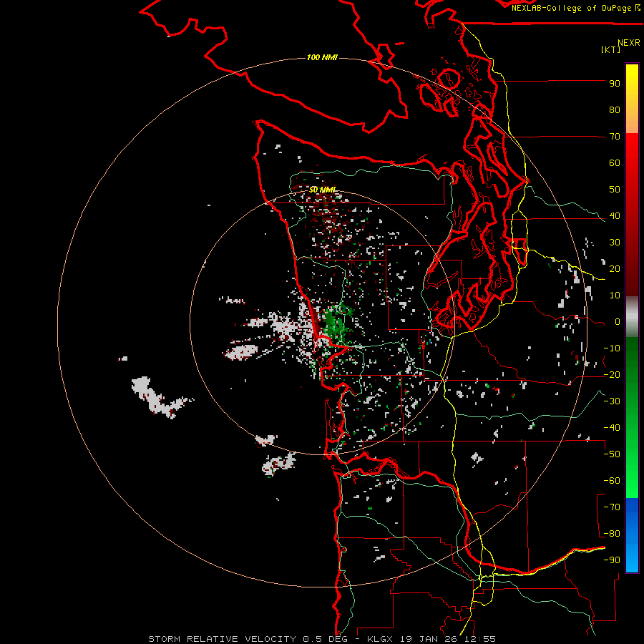The image size is (644, 644).
Task: Click the "NEXR" label above the color scale
Action: tap(629, 43)
